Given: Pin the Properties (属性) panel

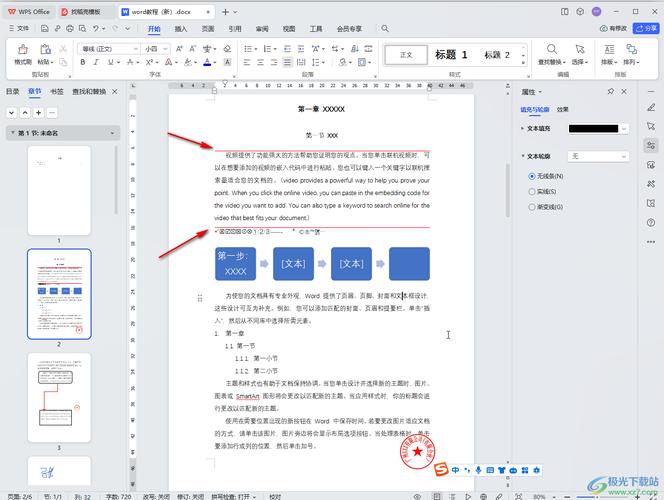Looking at the screenshot, I should point(611,91).
